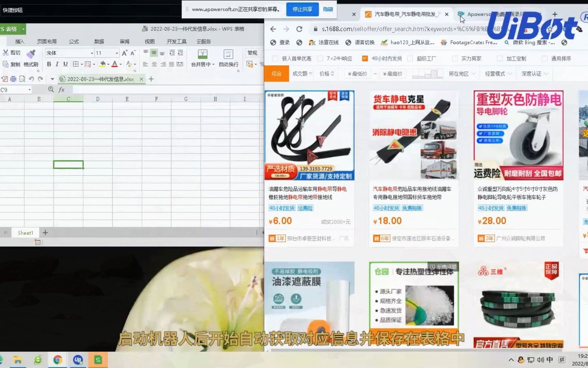Expand the fill color dropdown arrow
This screenshot has height=368, width=588.
coord(108,64)
